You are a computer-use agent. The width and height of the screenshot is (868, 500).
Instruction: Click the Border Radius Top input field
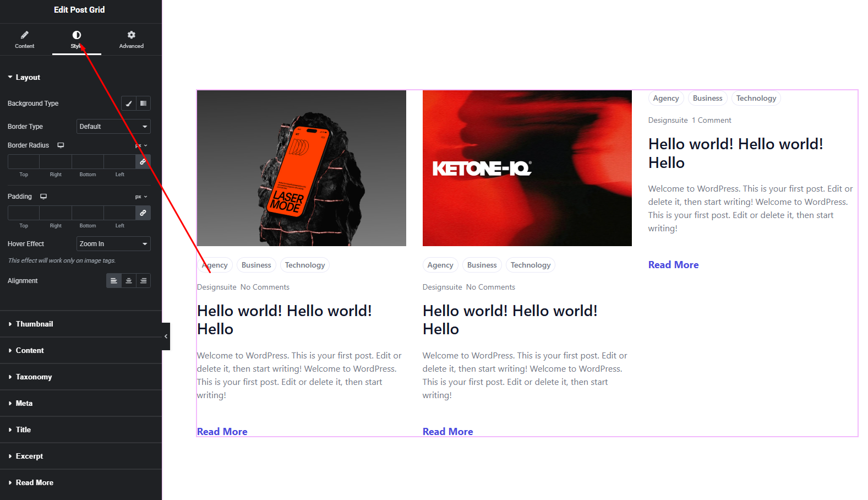point(24,162)
